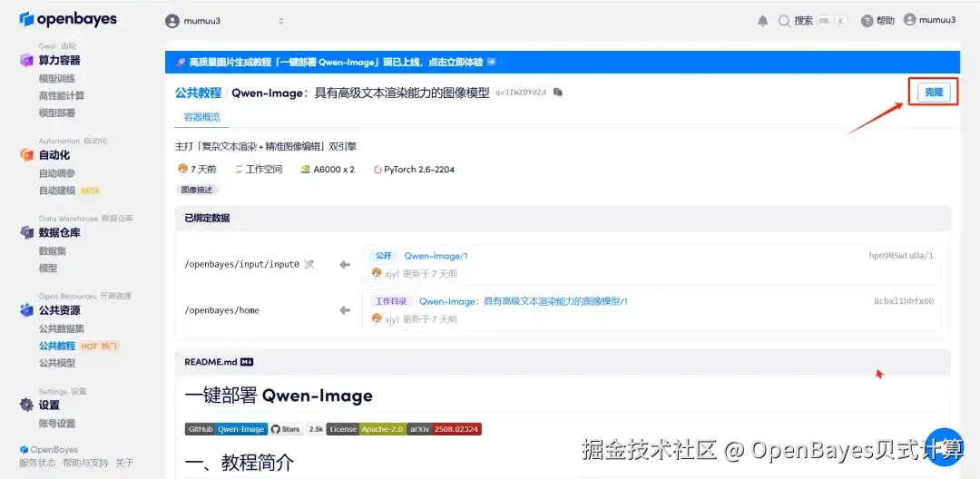Open 模型 under 数据仓库
980x479 pixels.
[48, 268]
